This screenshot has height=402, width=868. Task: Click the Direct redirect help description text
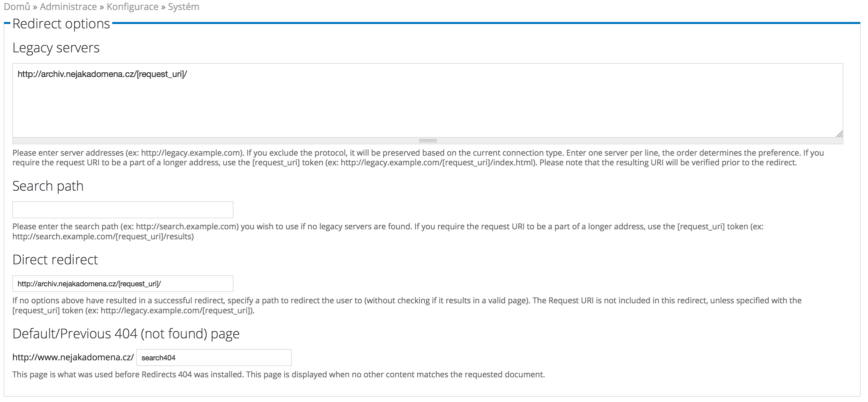tap(406, 305)
